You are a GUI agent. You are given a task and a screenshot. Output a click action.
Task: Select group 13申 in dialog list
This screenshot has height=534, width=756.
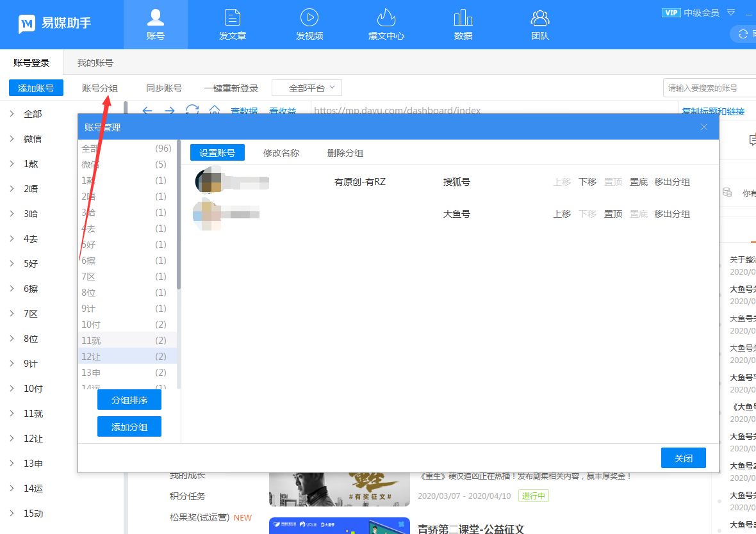[127, 372]
